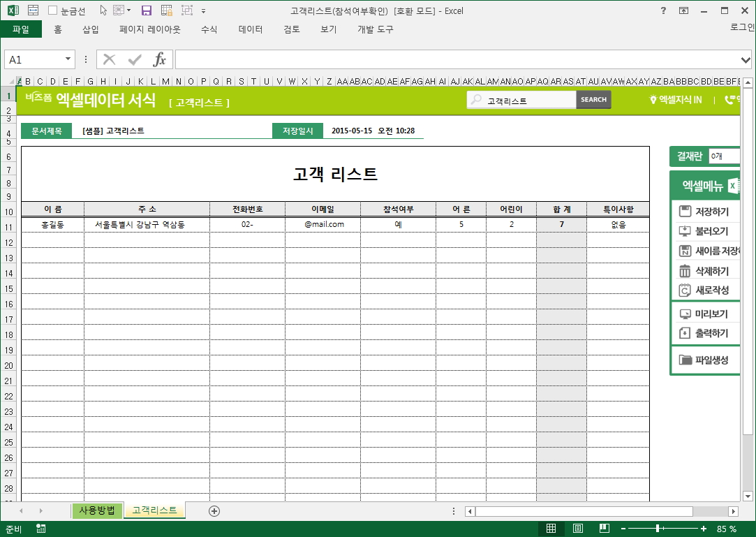
Task: Switch to Page Layout view in status bar
Action: (577, 529)
